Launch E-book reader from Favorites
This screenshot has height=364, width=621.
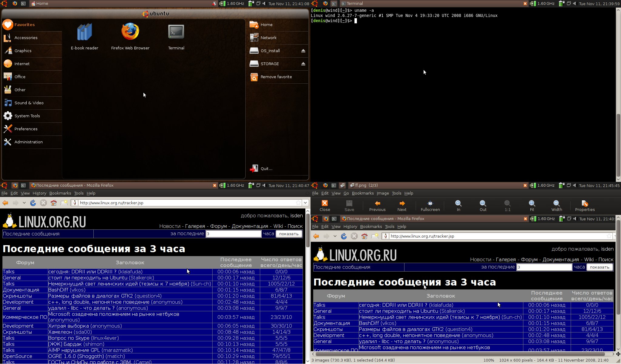85,36
